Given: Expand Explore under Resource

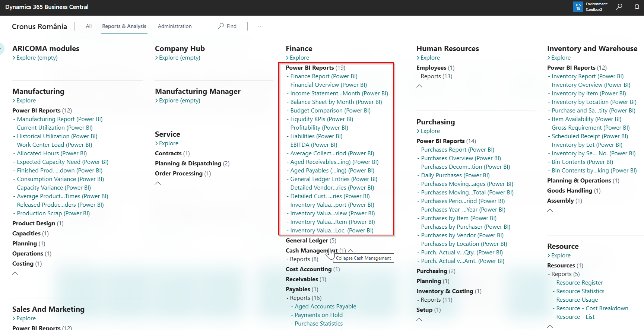Looking at the screenshot, I should (559, 256).
